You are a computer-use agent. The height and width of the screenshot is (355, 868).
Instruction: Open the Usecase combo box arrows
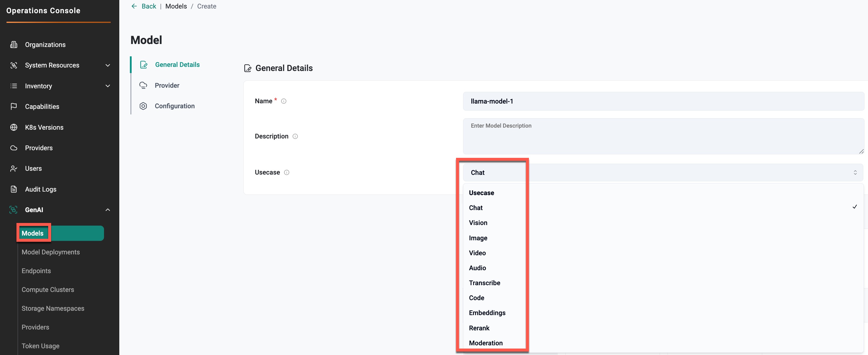click(x=855, y=173)
